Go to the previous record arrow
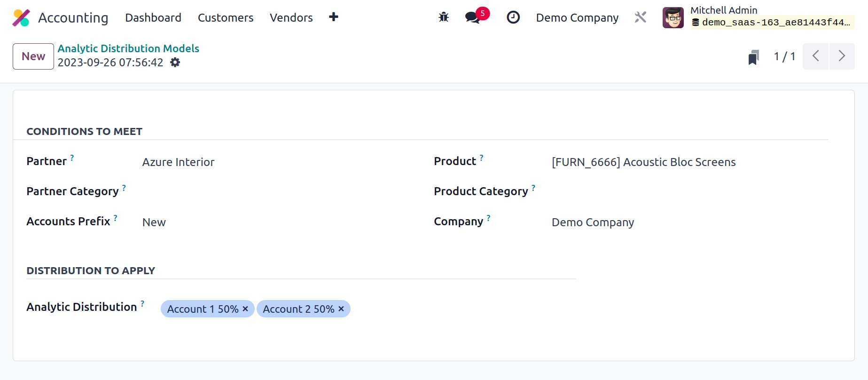 [x=815, y=56]
